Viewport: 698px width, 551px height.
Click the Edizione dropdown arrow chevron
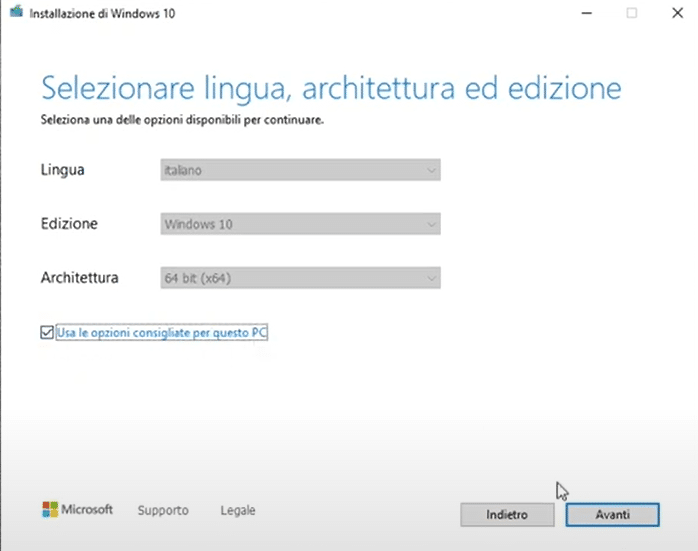[x=430, y=224]
